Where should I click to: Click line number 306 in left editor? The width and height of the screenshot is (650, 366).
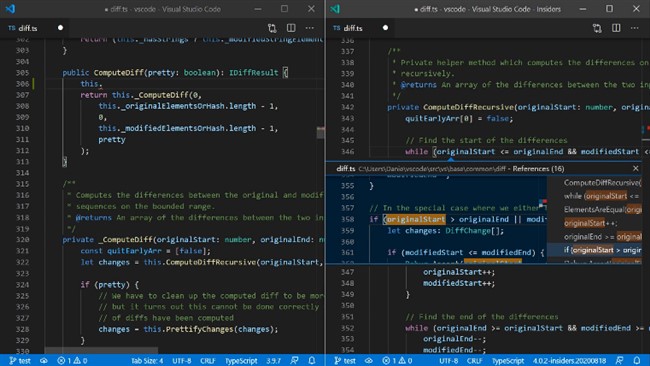[x=22, y=84]
